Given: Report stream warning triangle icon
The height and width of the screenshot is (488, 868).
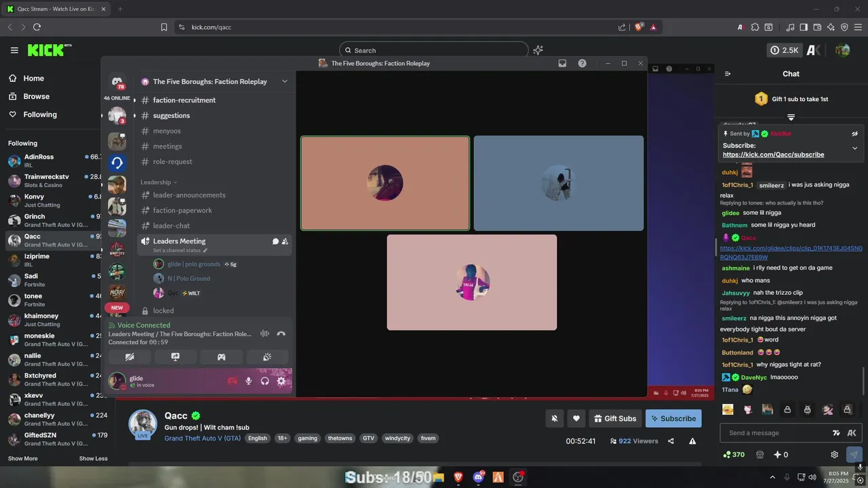Looking at the screenshot, I should tap(692, 441).
